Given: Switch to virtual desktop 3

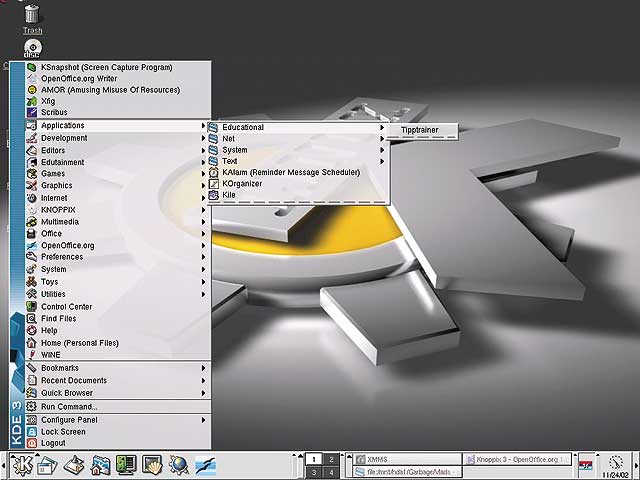Looking at the screenshot, I should click(313, 473).
